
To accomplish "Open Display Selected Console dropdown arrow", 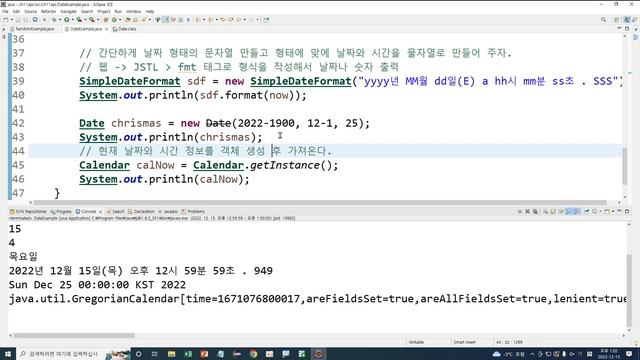I will point(600,211).
